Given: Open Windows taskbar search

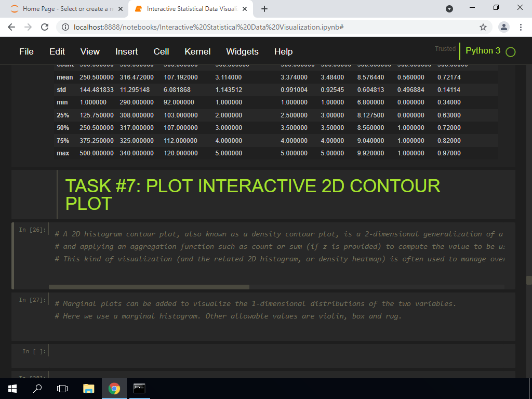Looking at the screenshot, I should [x=37, y=389].
